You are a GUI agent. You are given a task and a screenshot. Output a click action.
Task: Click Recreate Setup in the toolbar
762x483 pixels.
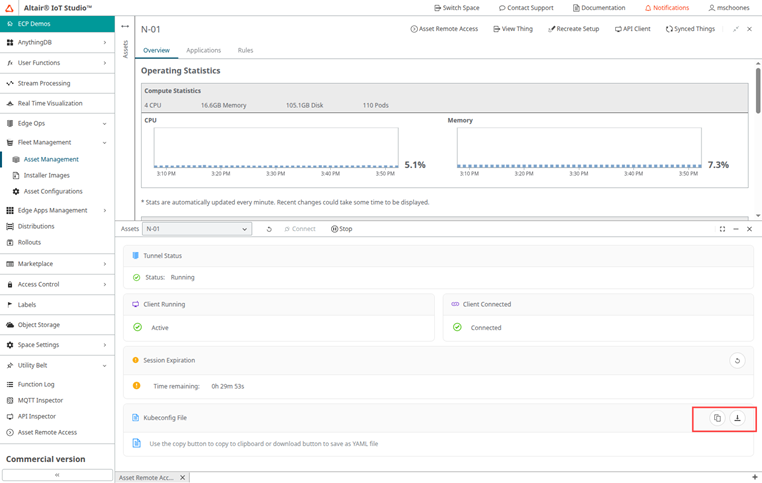pyautogui.click(x=574, y=29)
